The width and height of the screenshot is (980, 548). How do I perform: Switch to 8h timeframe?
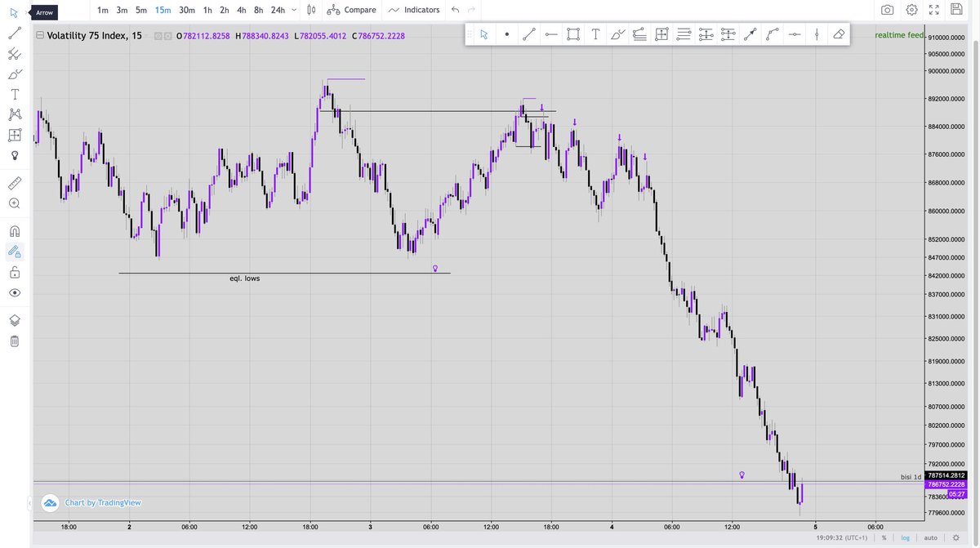coord(258,10)
